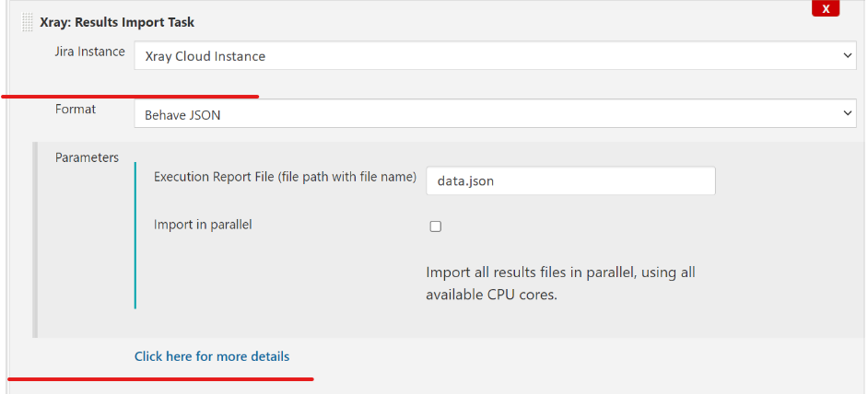Click the chevron arrow of Xray Cloud Instance
Viewport: 868px width, 394px height.
[847, 55]
